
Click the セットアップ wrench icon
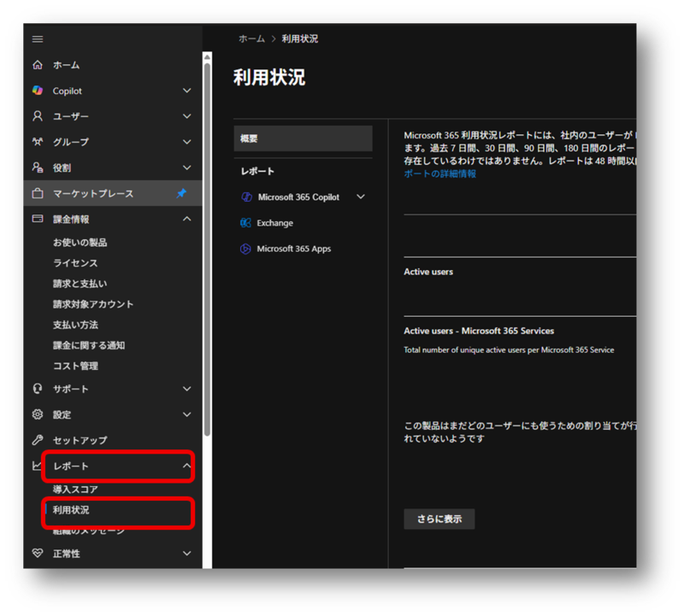tap(38, 440)
